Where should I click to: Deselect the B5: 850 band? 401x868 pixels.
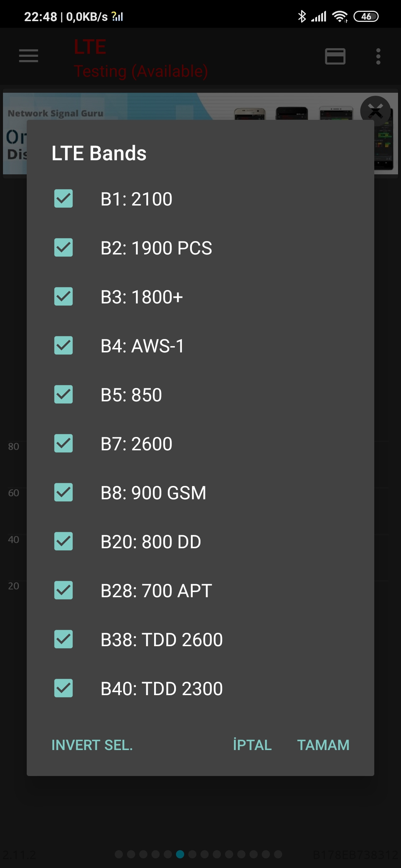point(63,395)
